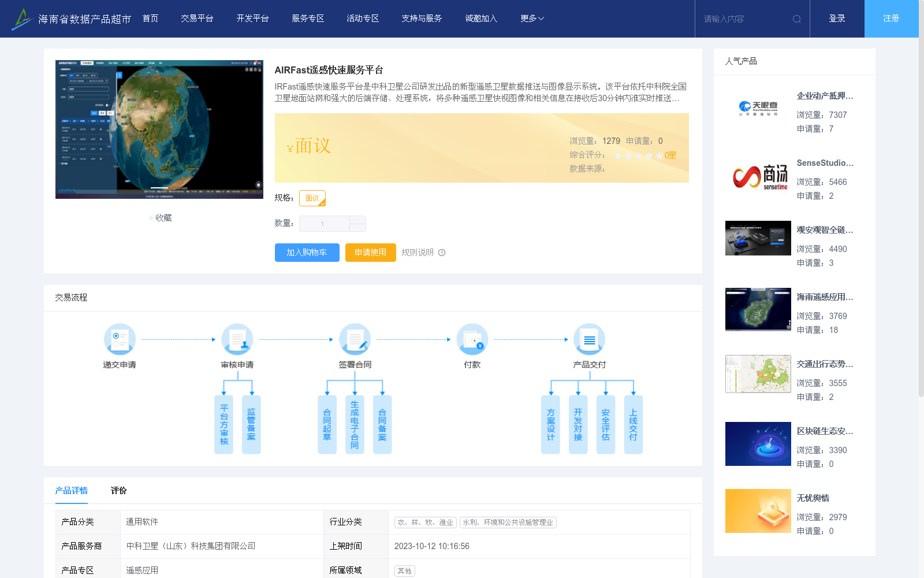
Task: Click the 规则说明 link
Action: pos(418,253)
